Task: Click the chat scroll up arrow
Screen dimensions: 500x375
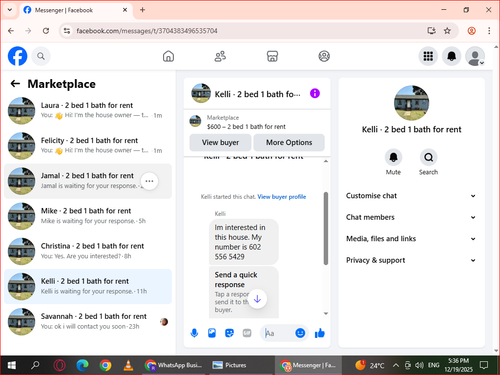Action: [326, 161]
